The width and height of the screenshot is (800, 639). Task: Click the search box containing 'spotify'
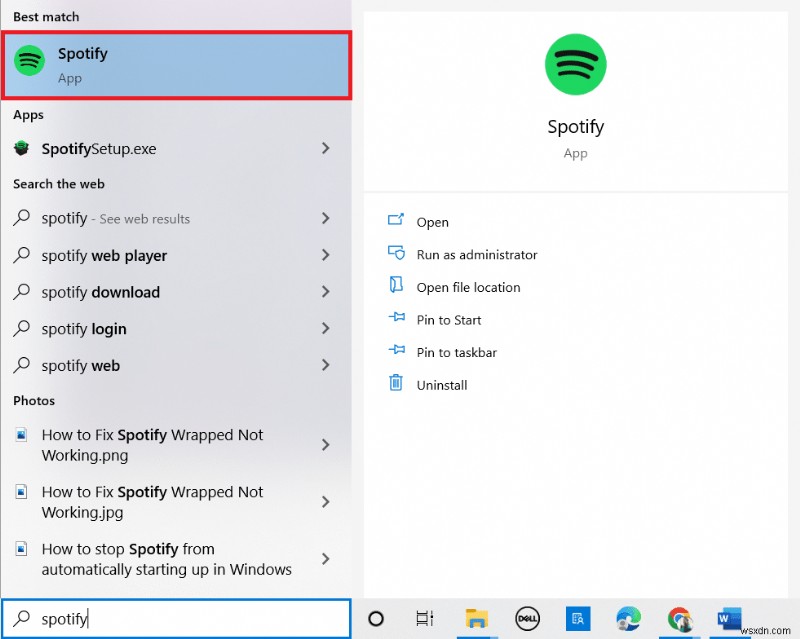tap(176, 619)
